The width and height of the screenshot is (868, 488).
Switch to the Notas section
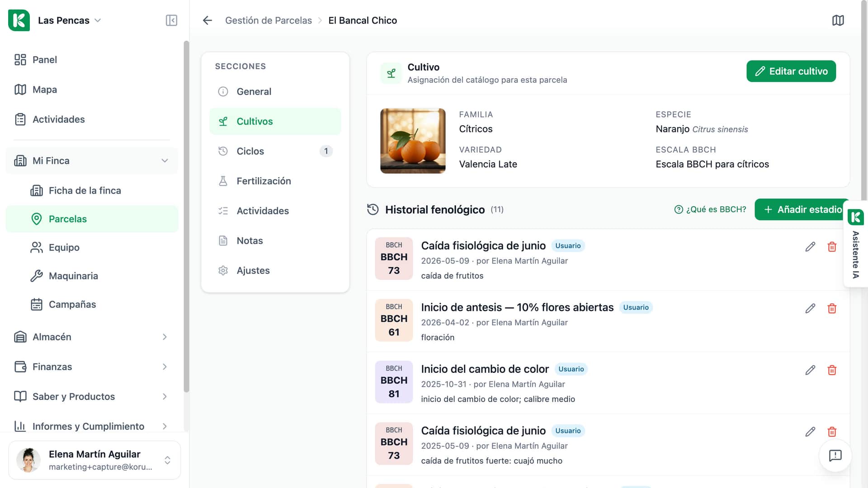click(x=275, y=241)
